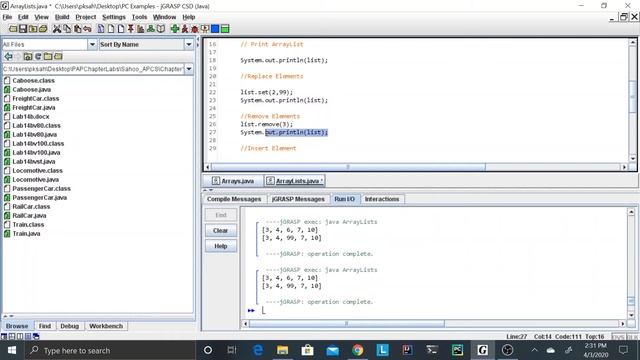Click the open book toolbar icon

pos(161,29)
